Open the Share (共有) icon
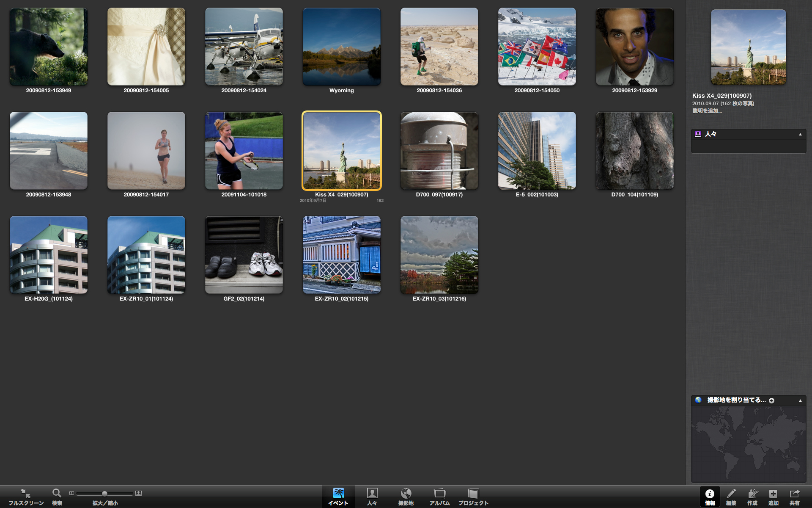 794,494
